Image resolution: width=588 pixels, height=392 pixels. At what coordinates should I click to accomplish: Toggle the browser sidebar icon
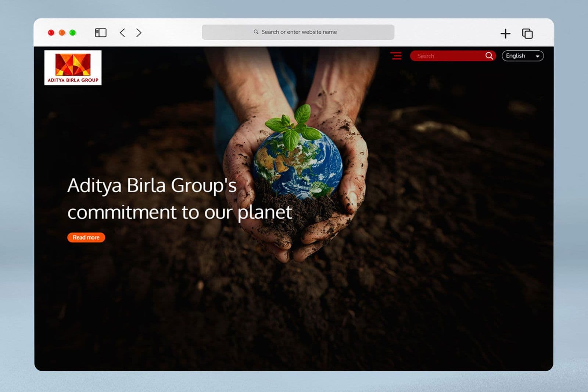[x=101, y=33]
